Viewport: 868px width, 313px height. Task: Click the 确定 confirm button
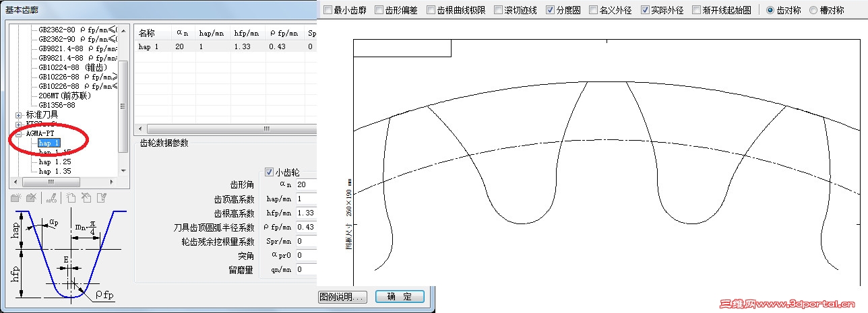pos(400,297)
